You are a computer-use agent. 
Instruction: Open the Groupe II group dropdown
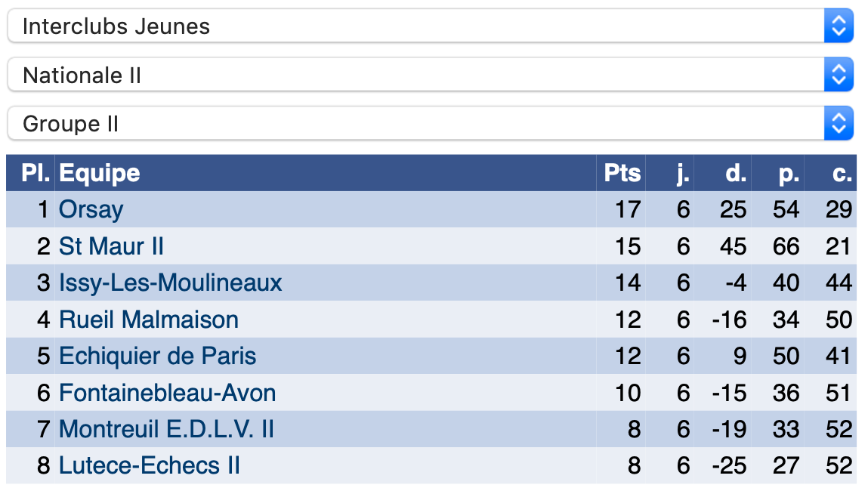click(x=430, y=123)
